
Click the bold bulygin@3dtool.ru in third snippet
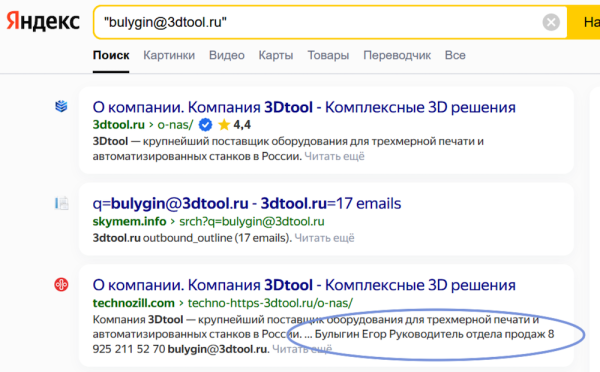tap(217, 349)
